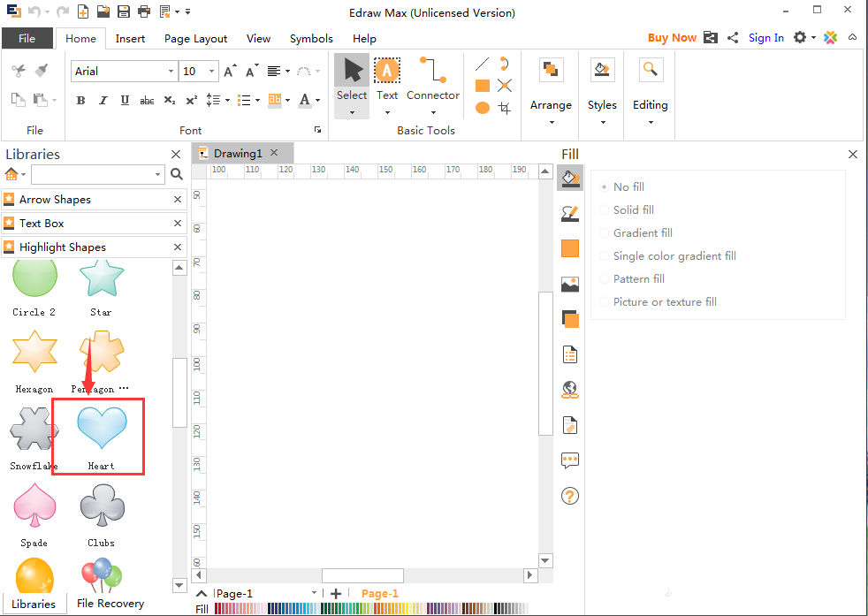This screenshot has height=616, width=868.
Task: Click the Buy Now link
Action: pos(672,38)
